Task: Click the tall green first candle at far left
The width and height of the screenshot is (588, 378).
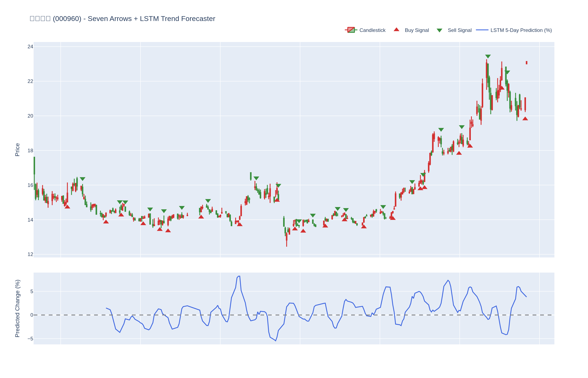Action: point(34,166)
